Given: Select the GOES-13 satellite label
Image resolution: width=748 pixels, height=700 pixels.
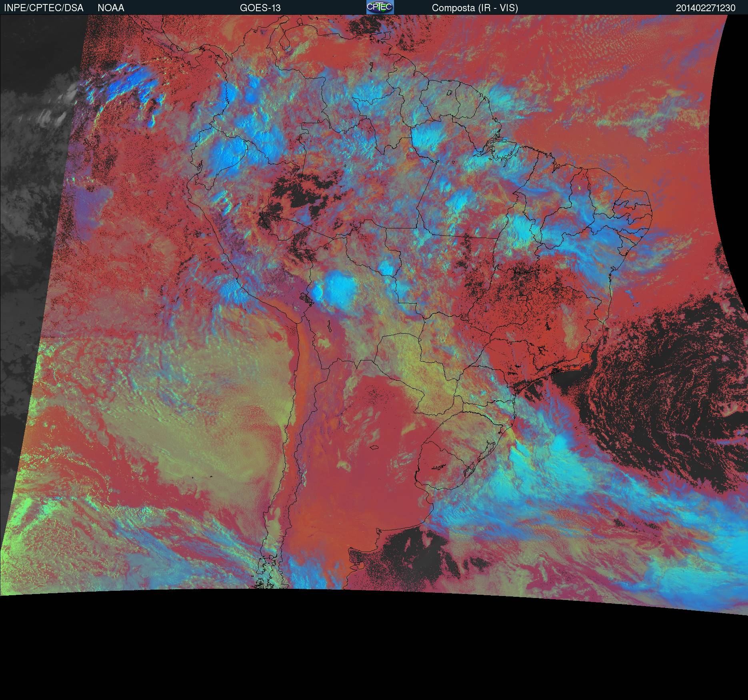Looking at the screenshot, I should click(x=260, y=8).
